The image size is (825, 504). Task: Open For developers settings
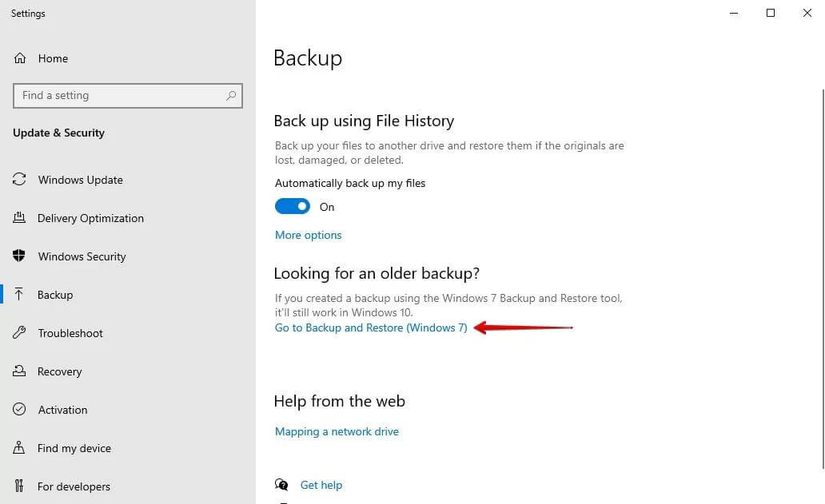coord(74,486)
